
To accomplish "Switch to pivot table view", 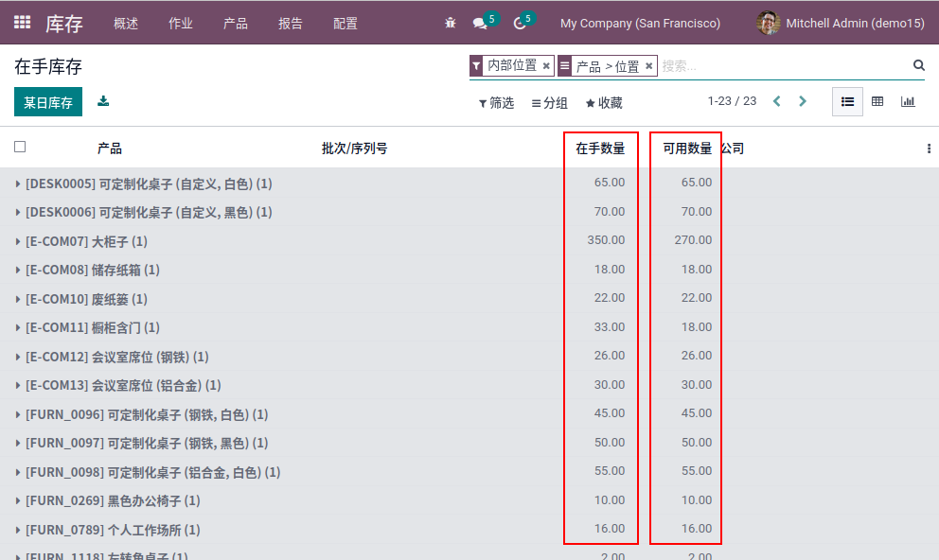I will click(877, 101).
